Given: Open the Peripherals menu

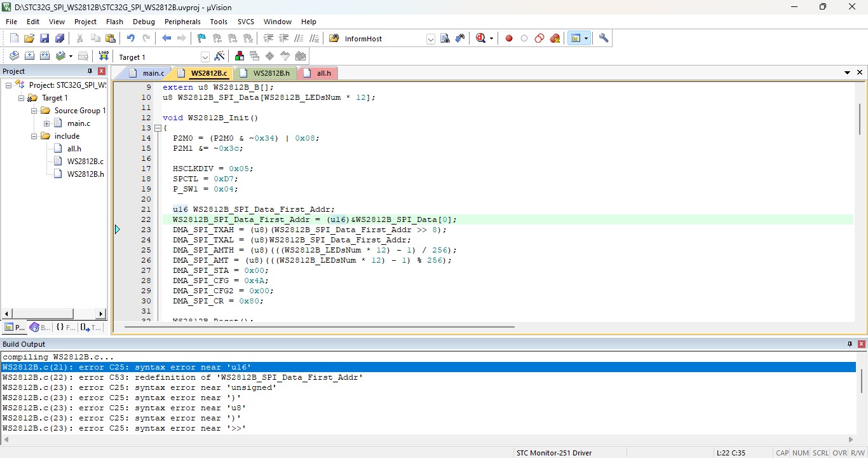Looking at the screenshot, I should pyautogui.click(x=182, y=22).
